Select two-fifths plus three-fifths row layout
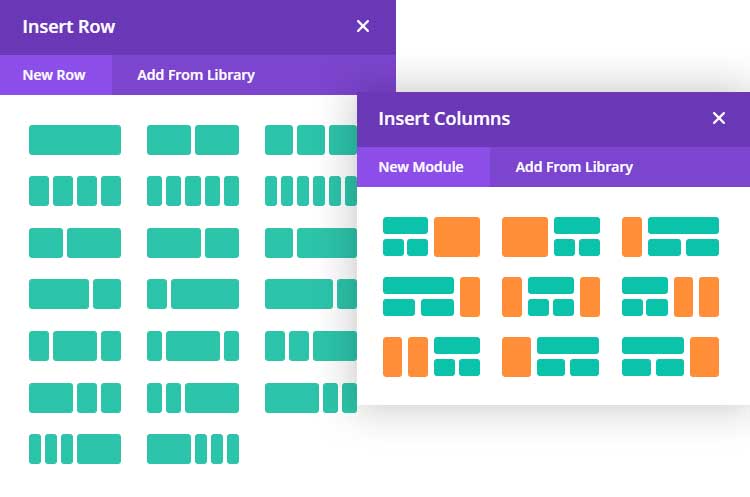The image size is (750, 497). point(75,243)
